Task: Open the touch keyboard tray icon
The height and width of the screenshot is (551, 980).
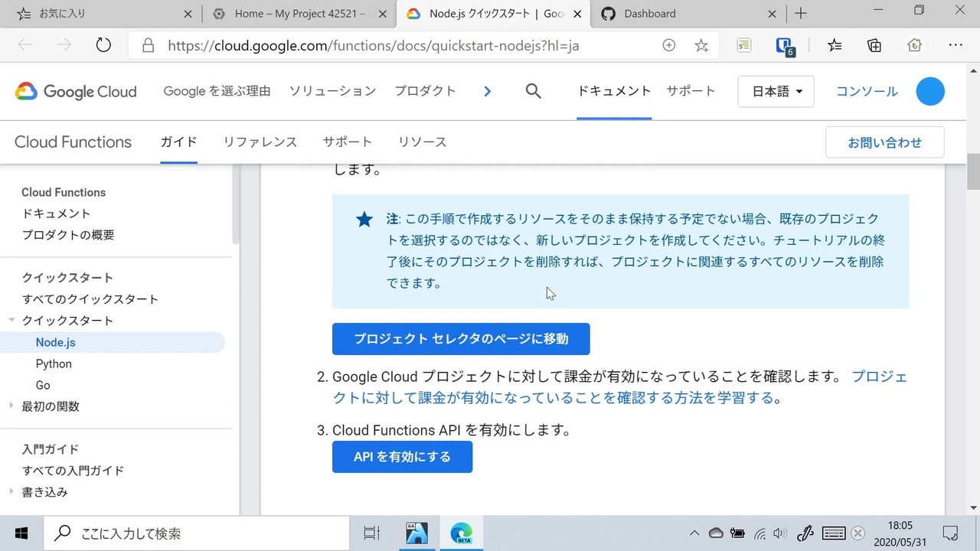Action: 834,533
